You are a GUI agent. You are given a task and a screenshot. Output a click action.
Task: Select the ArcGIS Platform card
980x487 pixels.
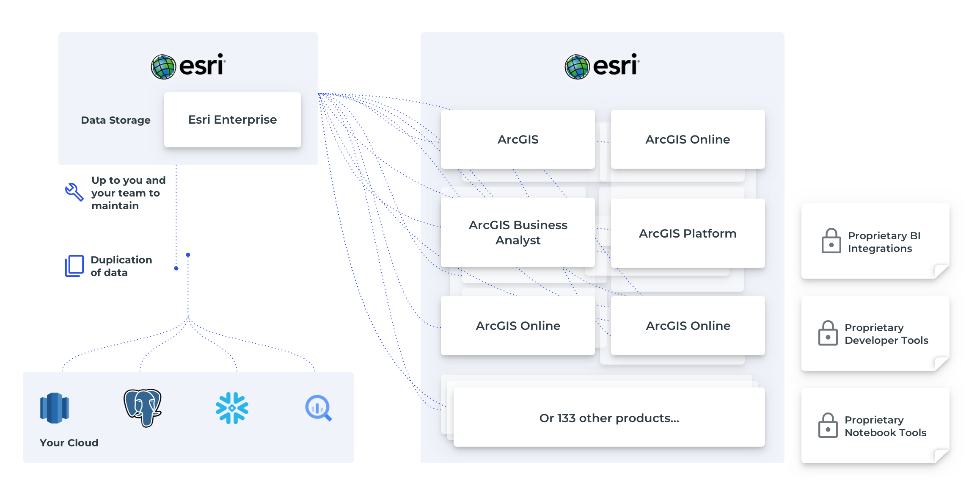click(x=688, y=233)
